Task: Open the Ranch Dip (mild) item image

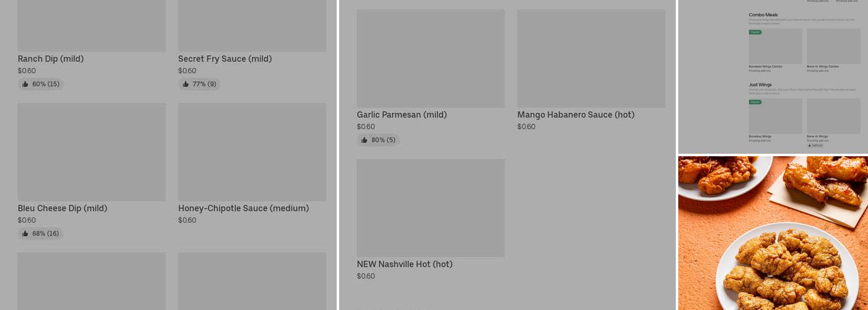Action: pos(92,25)
